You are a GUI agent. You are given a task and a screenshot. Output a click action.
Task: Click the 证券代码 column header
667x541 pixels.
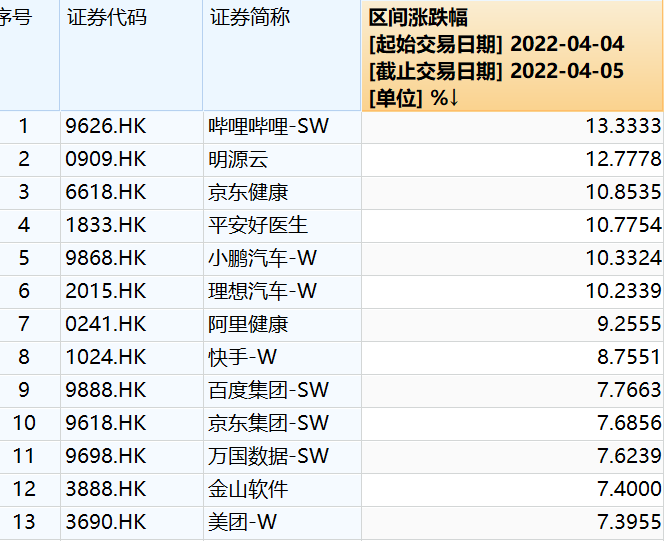106,18
